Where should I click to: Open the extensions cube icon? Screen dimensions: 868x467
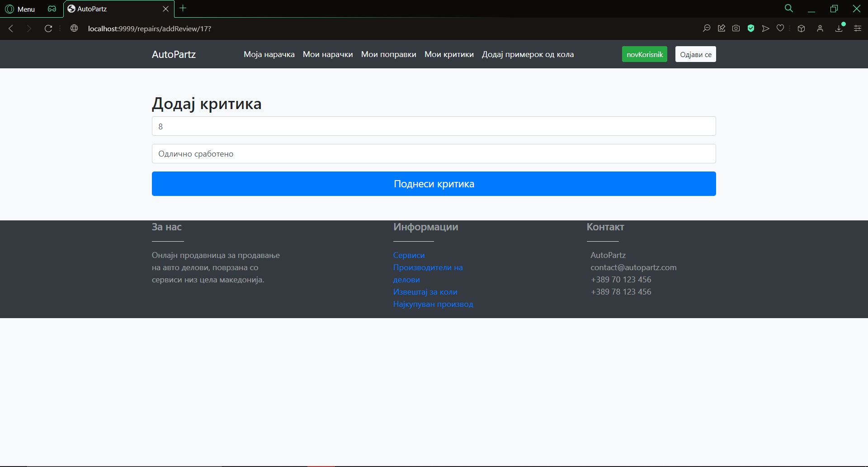801,29
